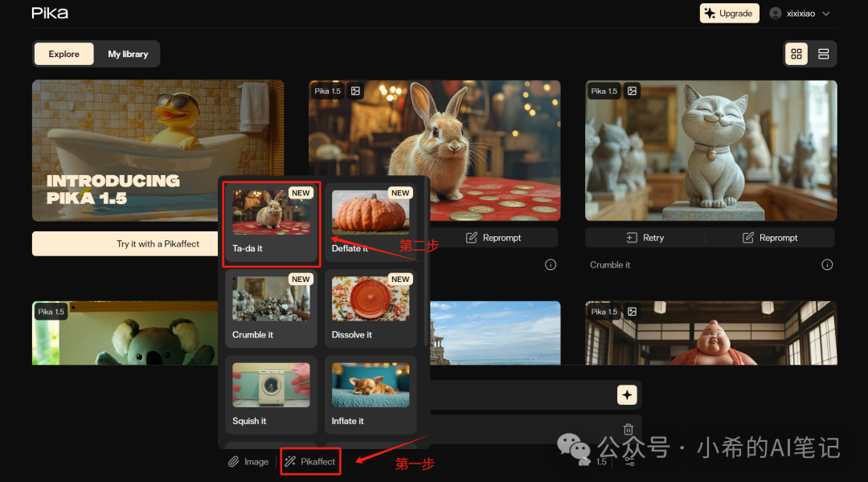Open the seaside sky video thumbnail

495,333
